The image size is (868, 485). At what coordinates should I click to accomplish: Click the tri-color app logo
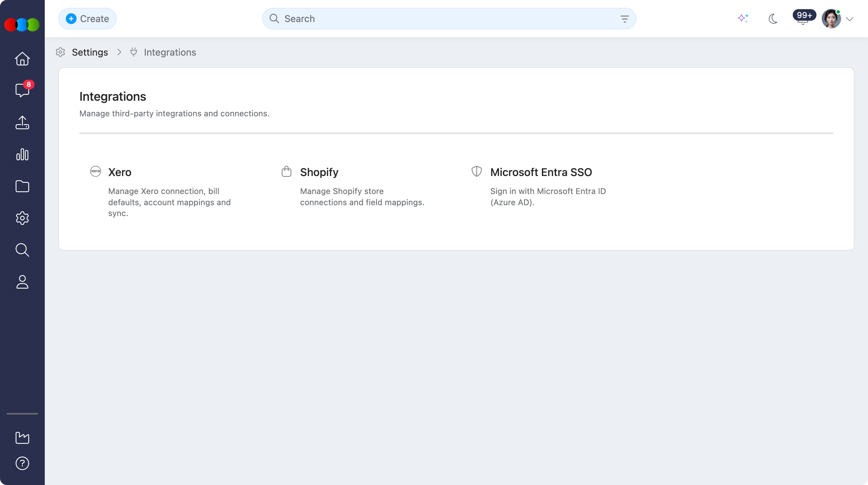(22, 25)
